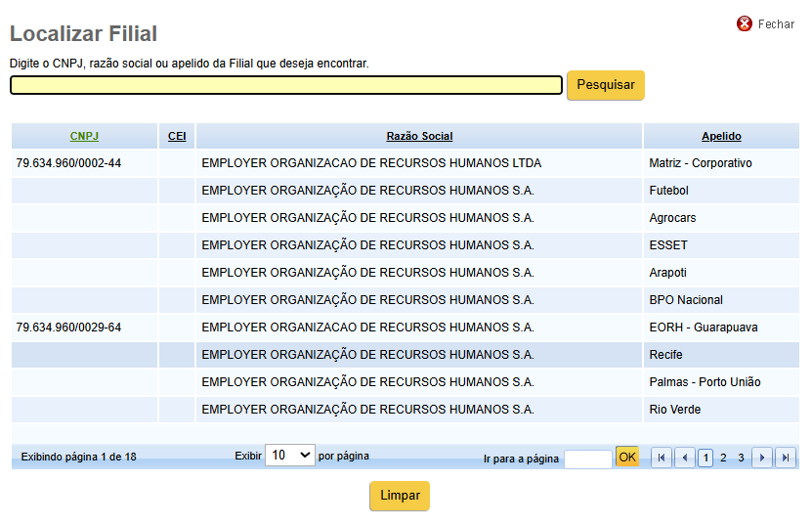The image size is (812, 525).
Task: Go to previous page arrow icon
Action: click(x=685, y=458)
